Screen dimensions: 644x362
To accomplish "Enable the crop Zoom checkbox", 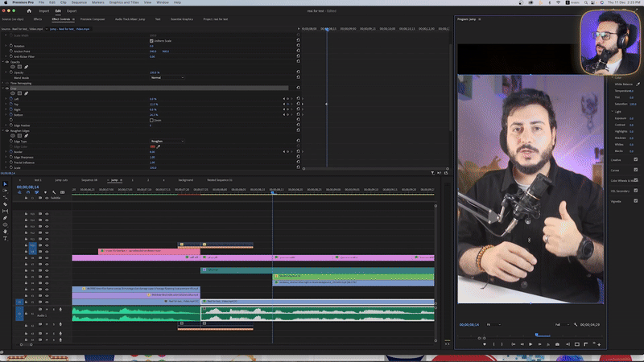I will click(x=151, y=120).
